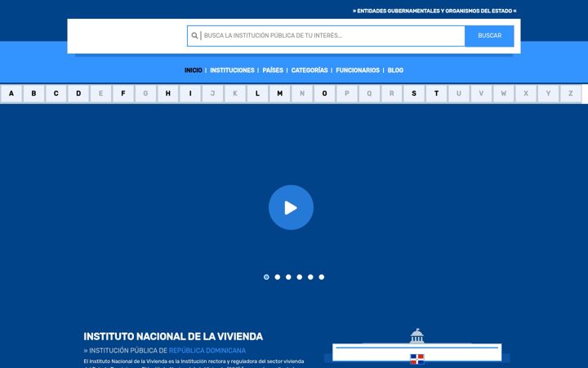Select letter R in alphabet bar
This screenshot has height=368, width=588.
[391, 93]
